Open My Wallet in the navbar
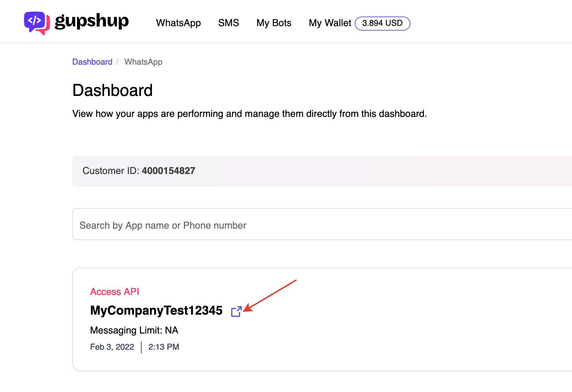The image size is (572, 392). coord(330,23)
